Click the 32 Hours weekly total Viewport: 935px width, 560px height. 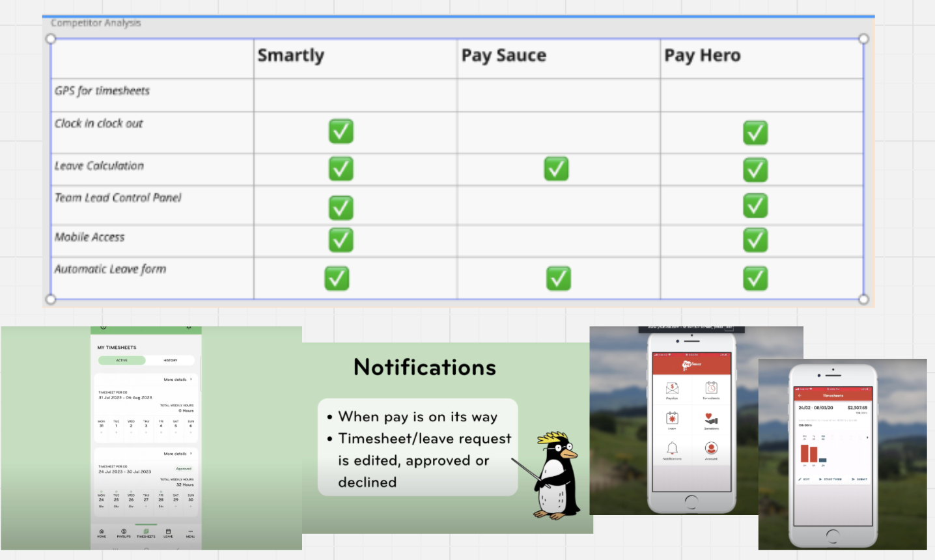point(185,485)
